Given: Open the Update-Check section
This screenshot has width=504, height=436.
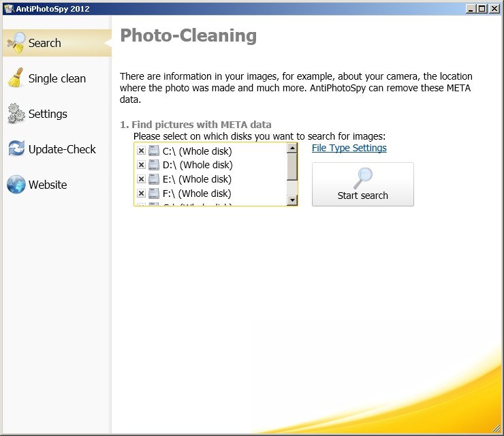Looking at the screenshot, I should (x=57, y=149).
